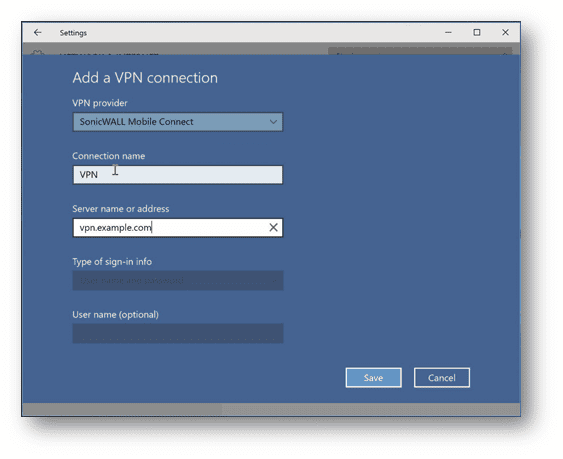Viewport: 563px width, 459px height.
Task: Click the dimmed gear icon behind the dialog
Action: [38, 53]
